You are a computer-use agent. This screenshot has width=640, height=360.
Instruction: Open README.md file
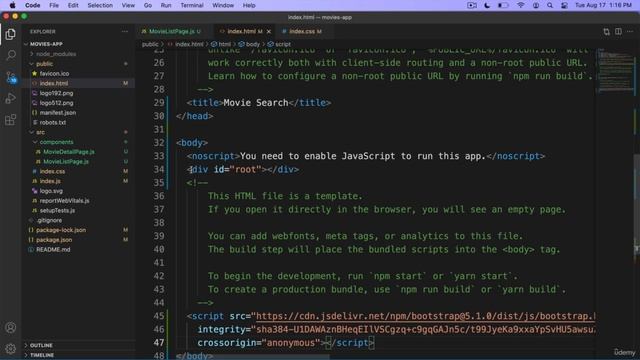(x=53, y=250)
